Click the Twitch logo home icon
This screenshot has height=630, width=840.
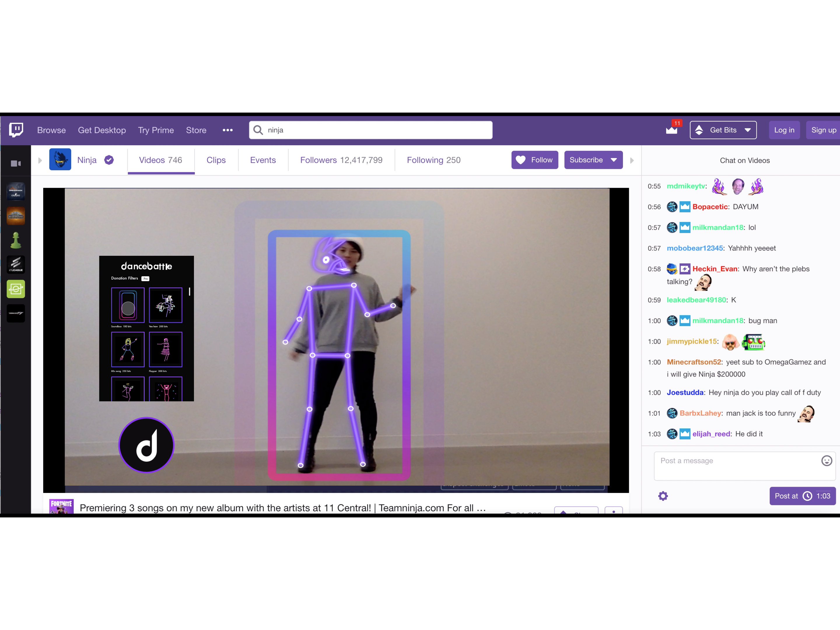click(x=16, y=130)
